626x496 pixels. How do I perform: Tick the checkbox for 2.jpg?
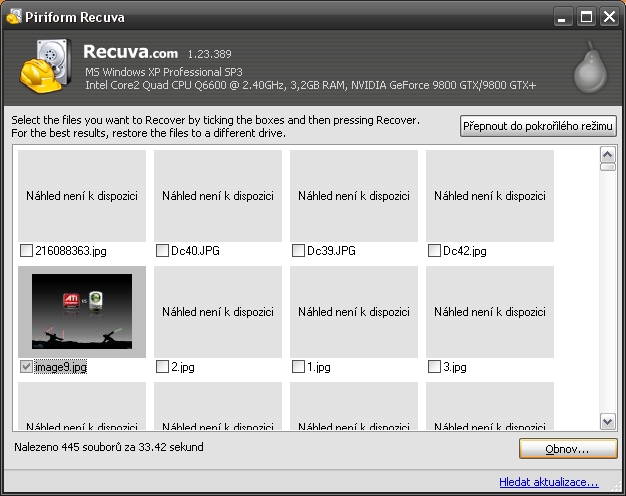(x=162, y=367)
